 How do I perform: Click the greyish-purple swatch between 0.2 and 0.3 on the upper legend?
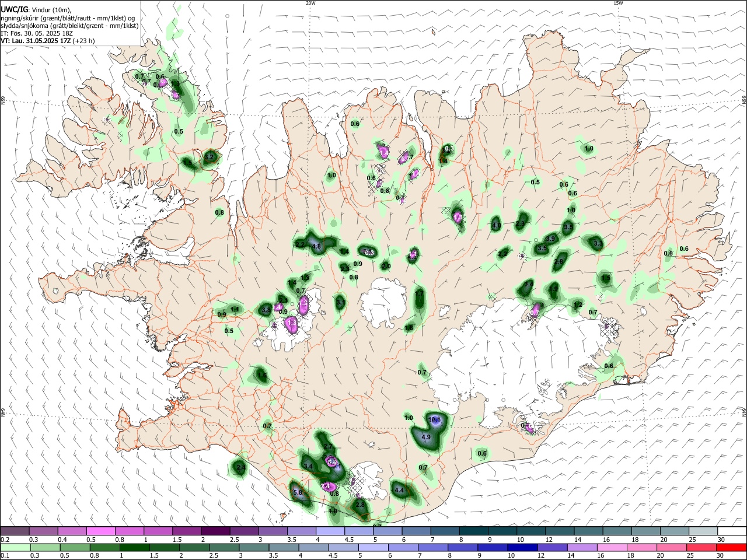[x=15, y=531]
